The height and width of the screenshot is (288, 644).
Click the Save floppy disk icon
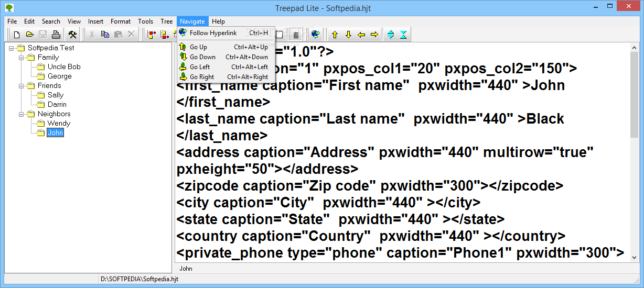[43, 35]
